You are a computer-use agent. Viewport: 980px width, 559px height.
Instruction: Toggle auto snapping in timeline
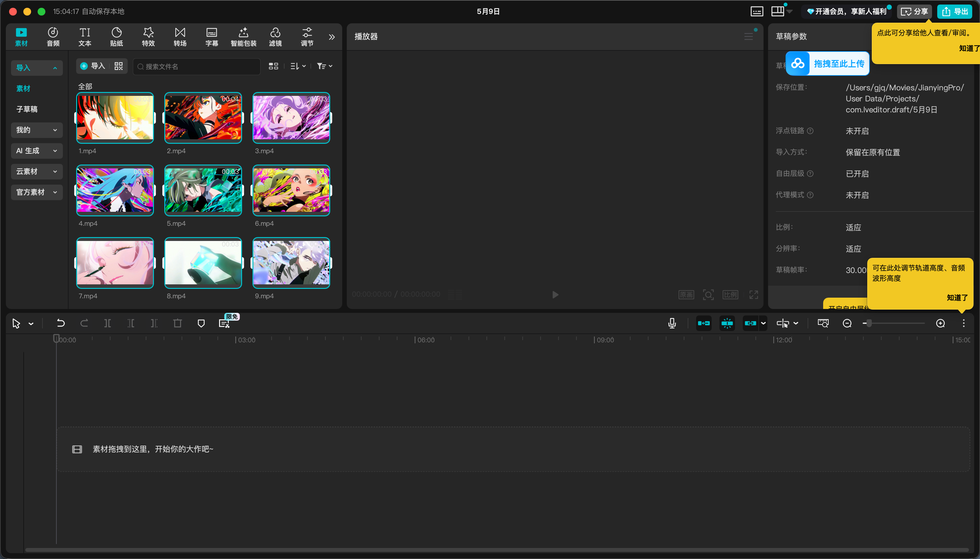(727, 323)
